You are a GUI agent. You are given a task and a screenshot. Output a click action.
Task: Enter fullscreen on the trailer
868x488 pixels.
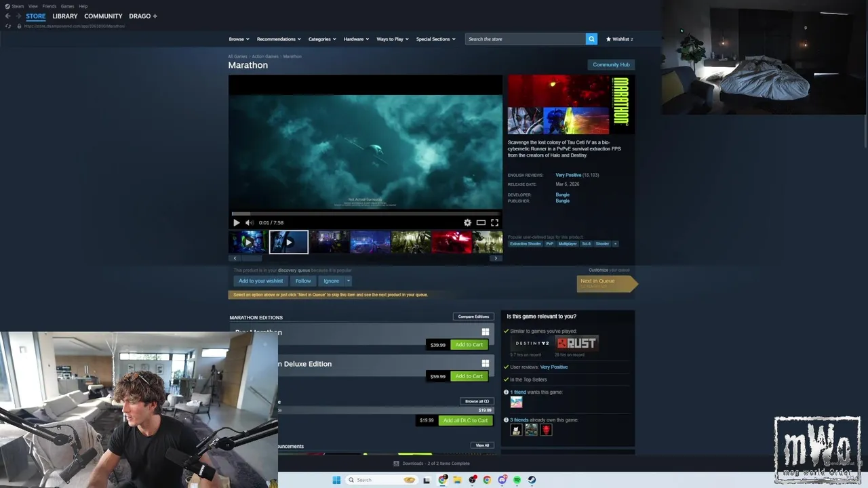click(494, 222)
